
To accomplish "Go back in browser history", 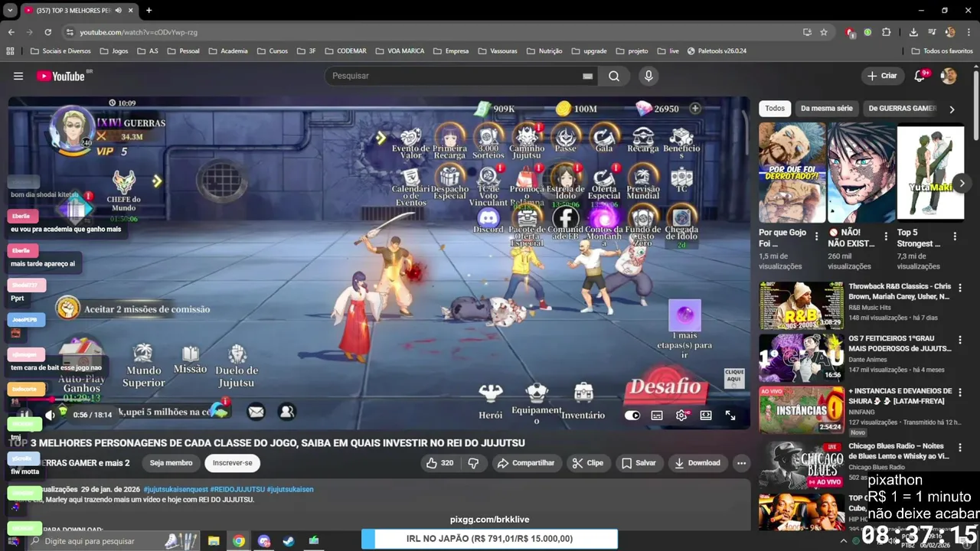I will 11,32.
